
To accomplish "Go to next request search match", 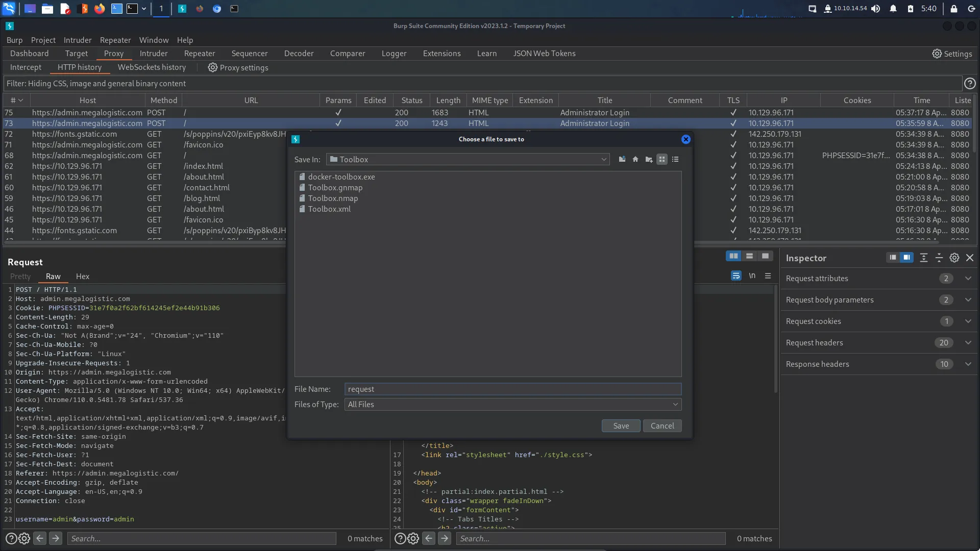I will 56,538.
